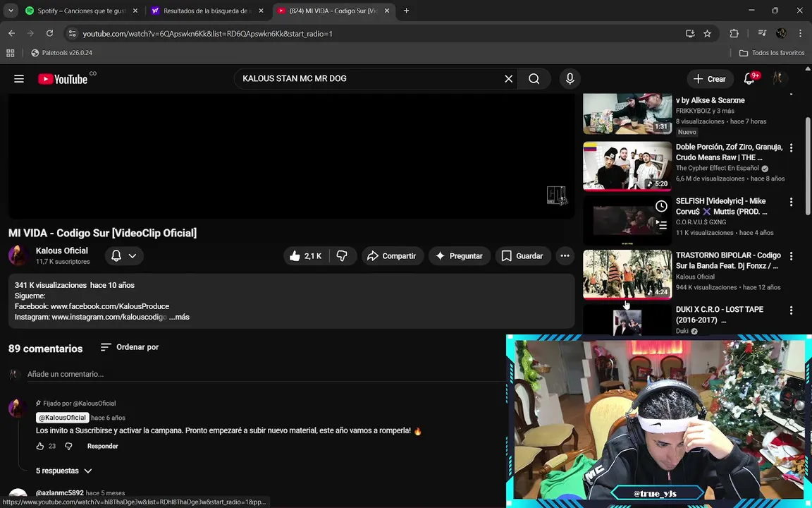Image resolution: width=812 pixels, height=508 pixels.
Task: Go to the YouTube home logo
Action: click(x=63, y=79)
